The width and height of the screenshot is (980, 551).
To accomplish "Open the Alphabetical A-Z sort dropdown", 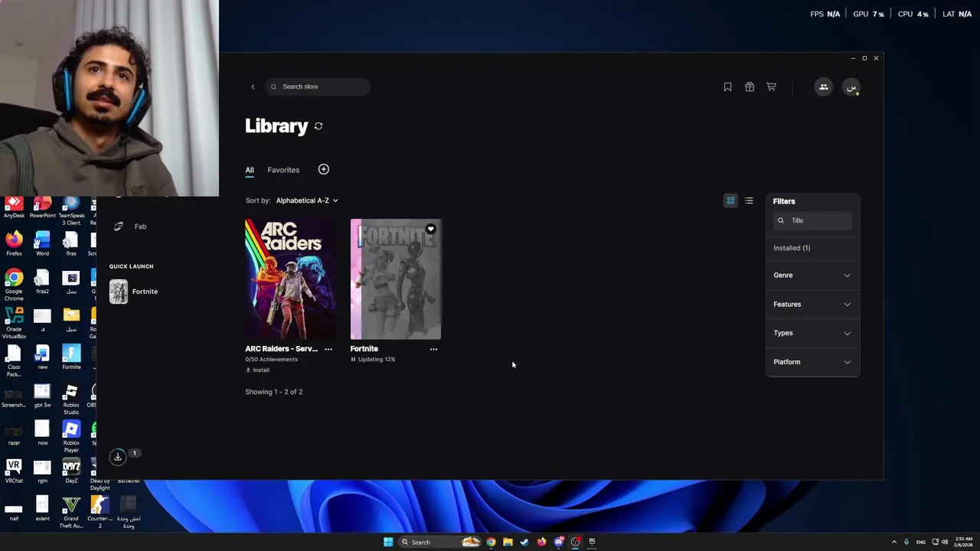I will coord(306,201).
